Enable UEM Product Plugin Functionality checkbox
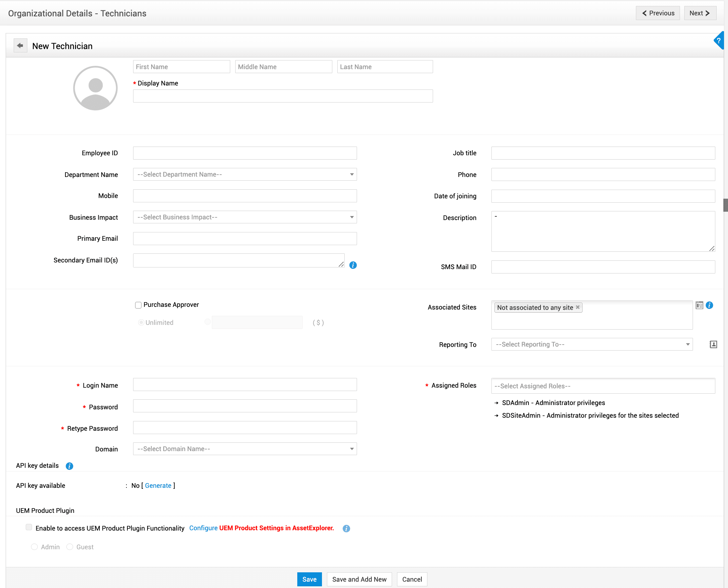Image resolution: width=728 pixels, height=588 pixels. point(29,527)
